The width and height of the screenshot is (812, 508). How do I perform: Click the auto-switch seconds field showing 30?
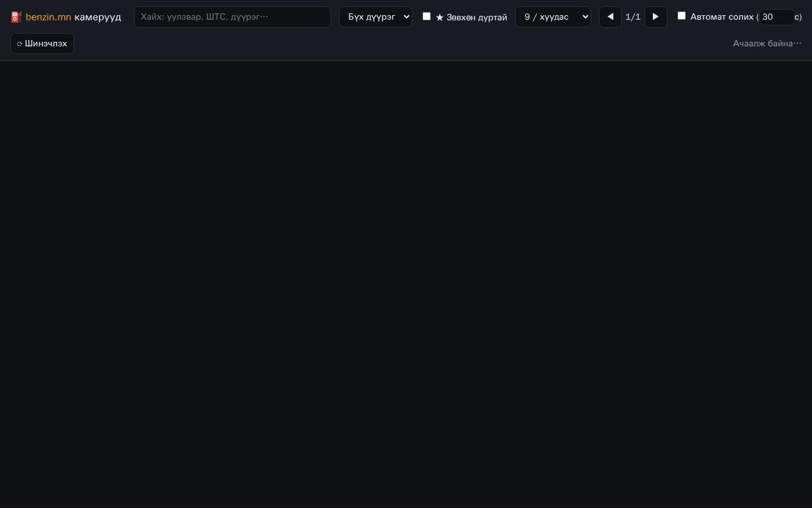pyautogui.click(x=776, y=17)
